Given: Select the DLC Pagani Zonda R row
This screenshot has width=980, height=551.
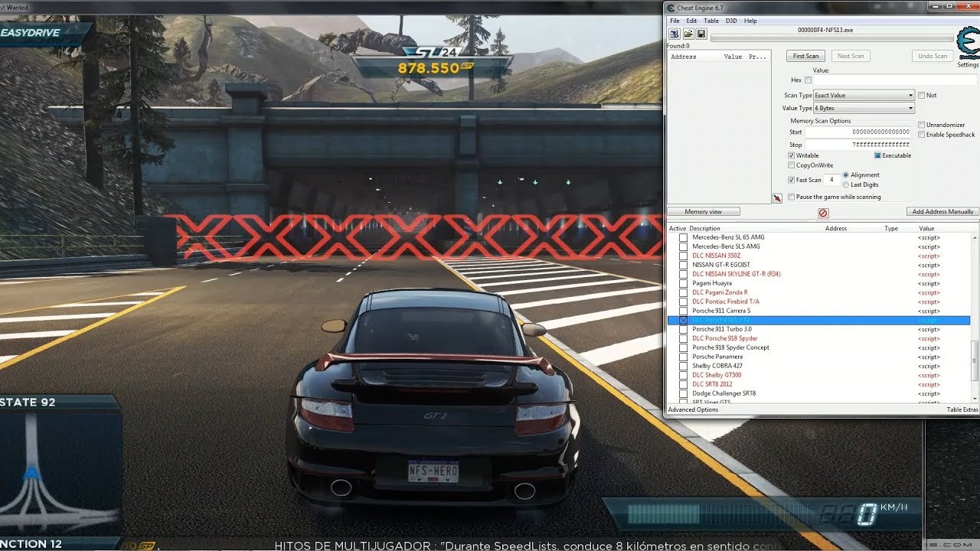Looking at the screenshot, I should coord(818,292).
